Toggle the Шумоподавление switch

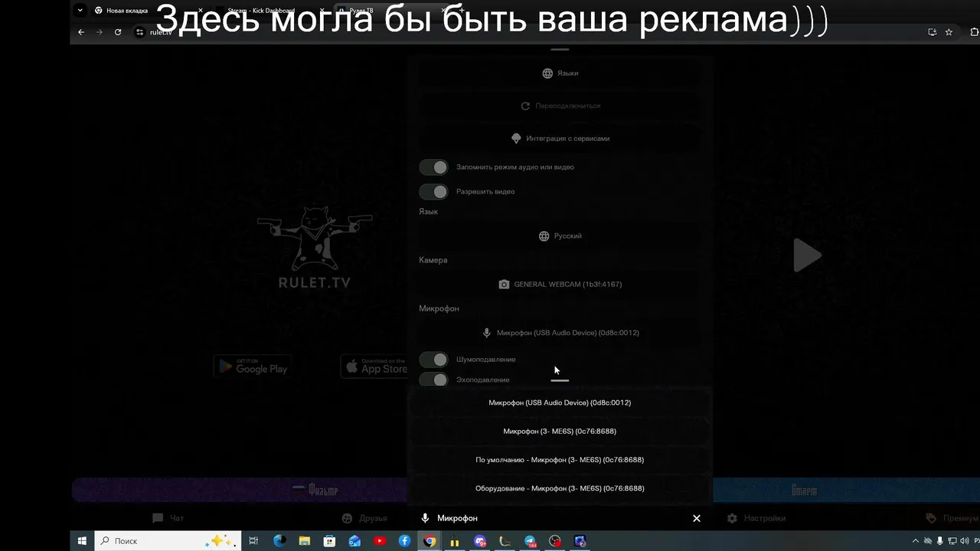point(433,359)
